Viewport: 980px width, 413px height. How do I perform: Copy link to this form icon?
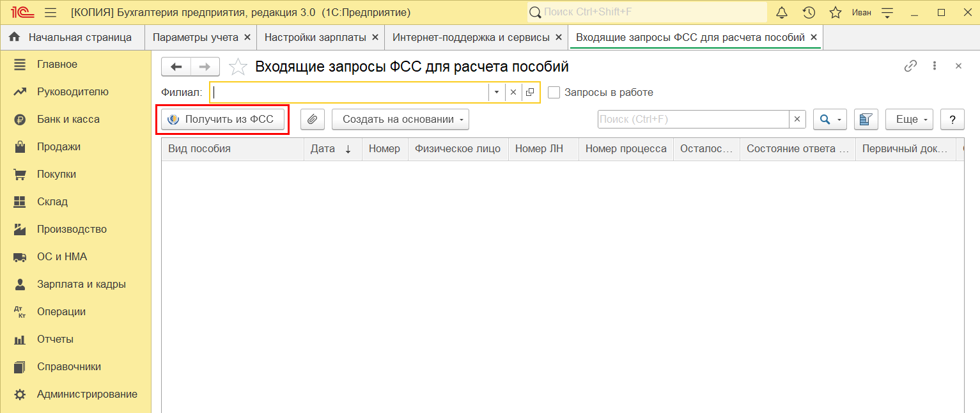point(910,66)
